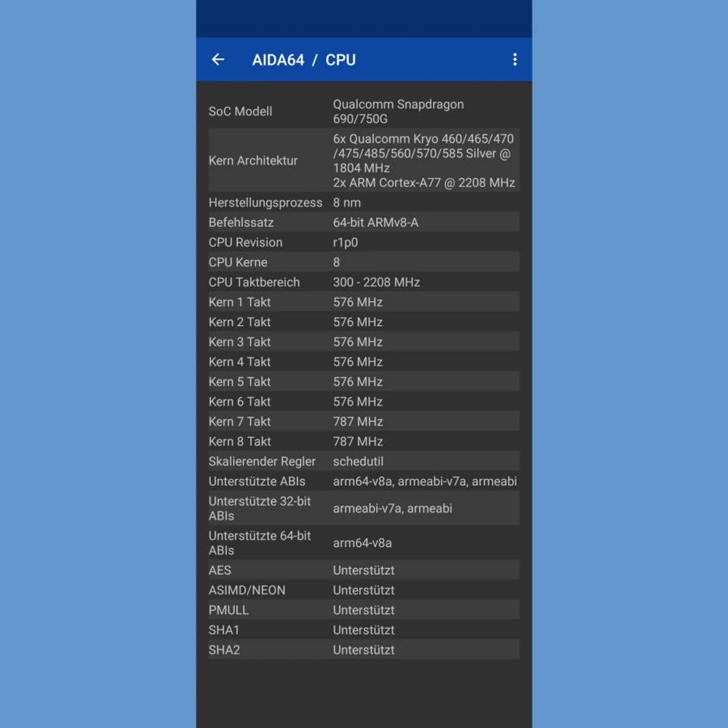Viewport: 728px width, 728px height.
Task: Tap arm64-v8a, armeabi-v7a, armeabi value
Action: pyautogui.click(x=425, y=482)
